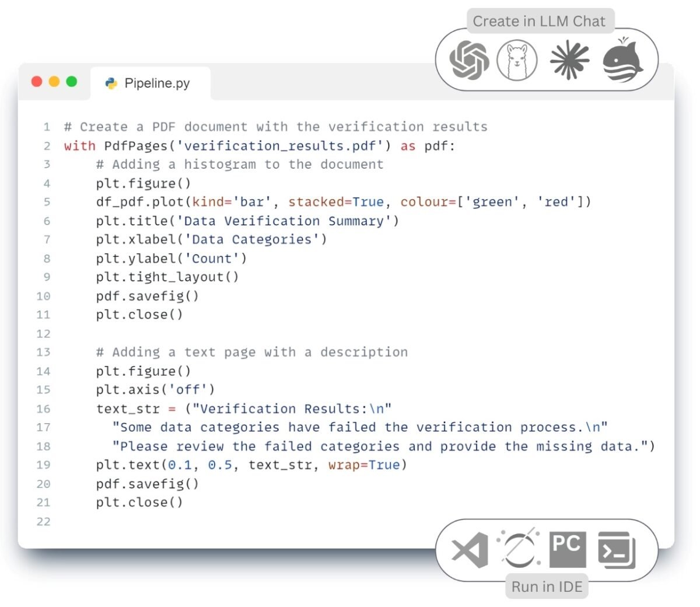Click the 'green' string on line 5
The image size is (700, 607).
[x=492, y=202]
